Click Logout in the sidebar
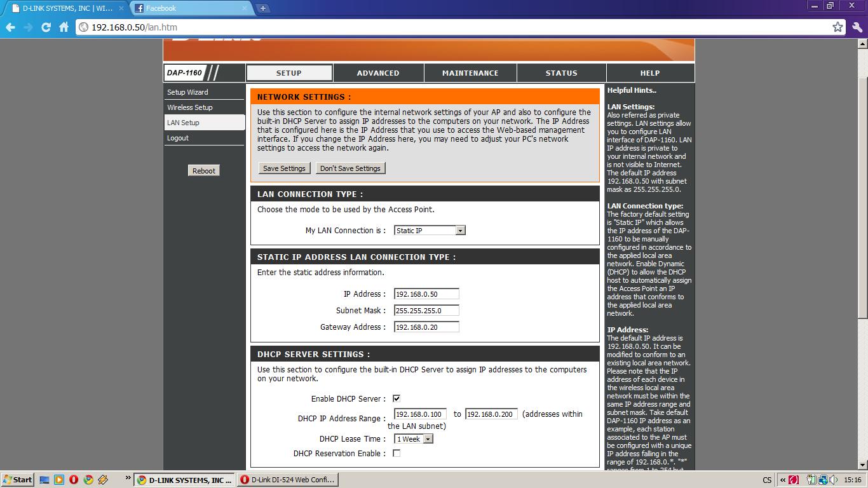This screenshot has height=488, width=868. (178, 138)
